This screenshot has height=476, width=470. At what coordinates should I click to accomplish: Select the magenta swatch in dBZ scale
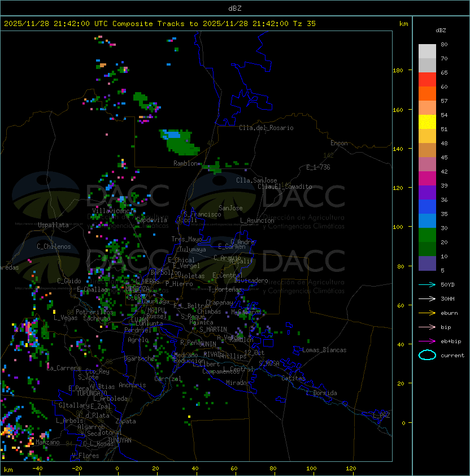pos(427,179)
